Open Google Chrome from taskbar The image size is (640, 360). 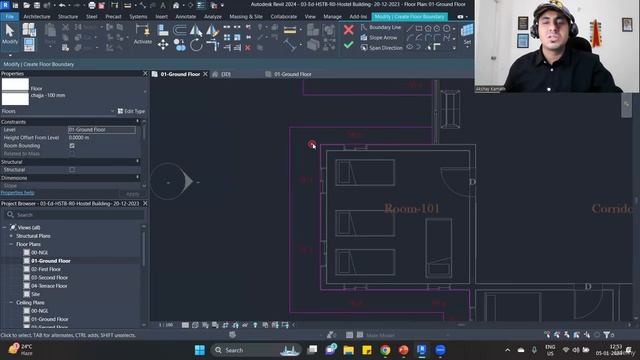tap(385, 350)
